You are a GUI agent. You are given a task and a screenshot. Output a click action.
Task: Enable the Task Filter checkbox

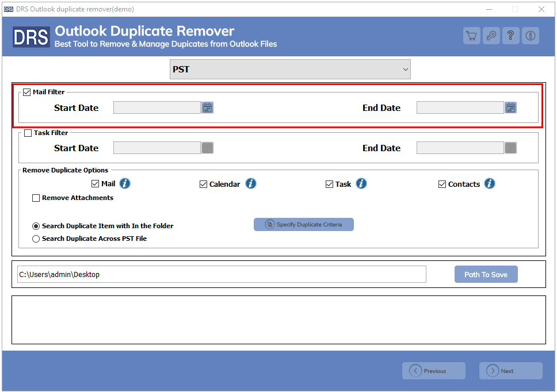pos(28,133)
